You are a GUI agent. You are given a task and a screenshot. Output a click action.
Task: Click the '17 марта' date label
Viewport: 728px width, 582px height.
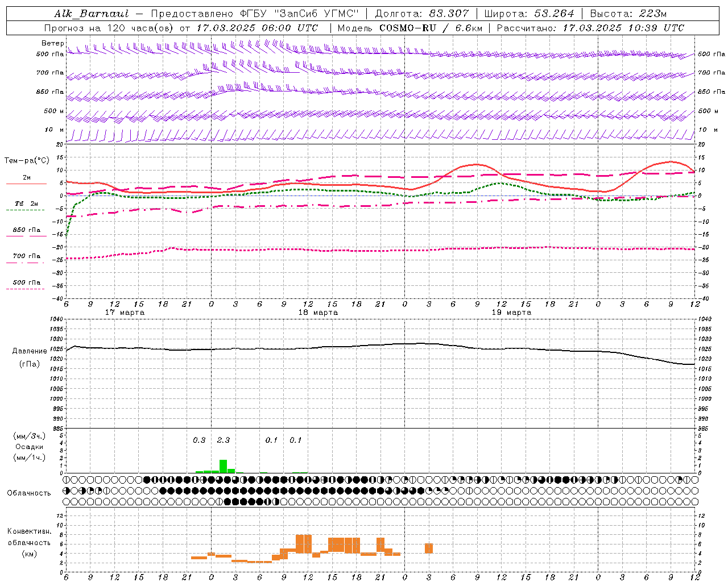coord(125,313)
